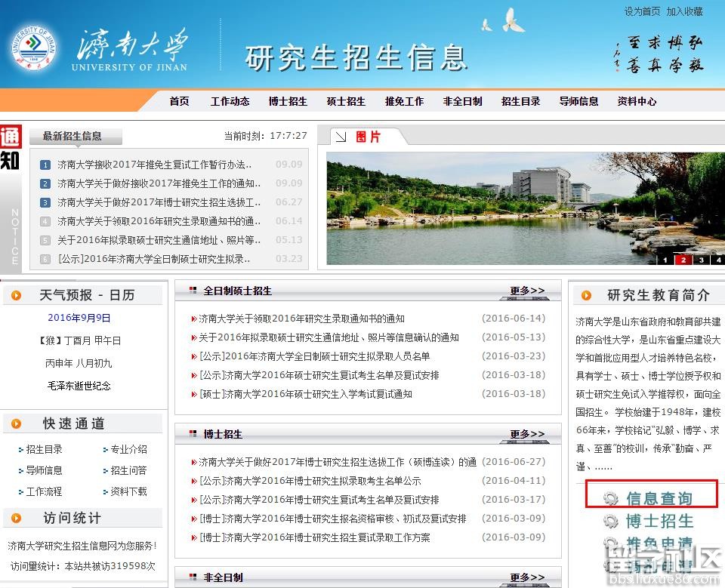Screen dimensions: 725x588
Task: Switch slideshow to image 1
Action: point(665,260)
